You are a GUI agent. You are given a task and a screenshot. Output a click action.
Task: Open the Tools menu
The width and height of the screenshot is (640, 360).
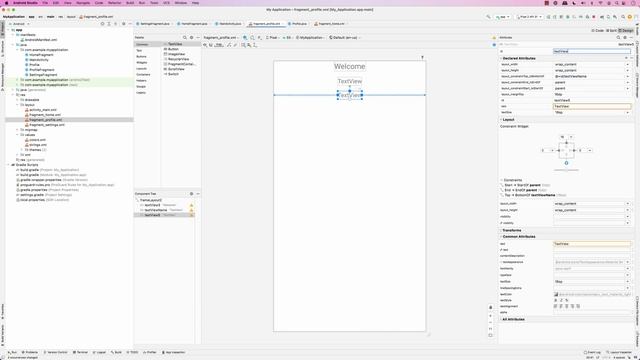pos(154,3)
